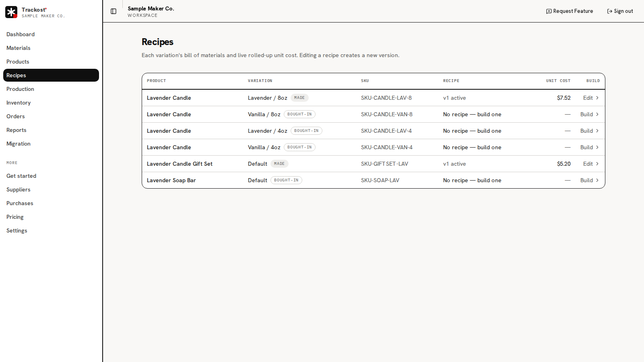Open Get started page

(x=51, y=176)
